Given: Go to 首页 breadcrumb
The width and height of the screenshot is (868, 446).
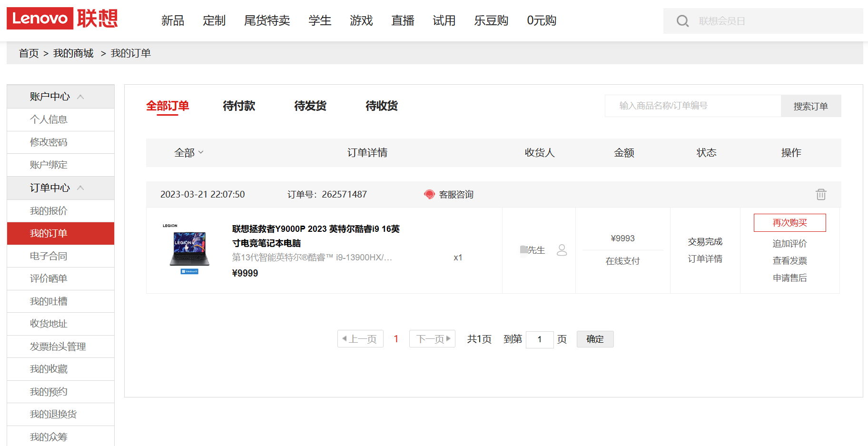Looking at the screenshot, I should [x=29, y=53].
